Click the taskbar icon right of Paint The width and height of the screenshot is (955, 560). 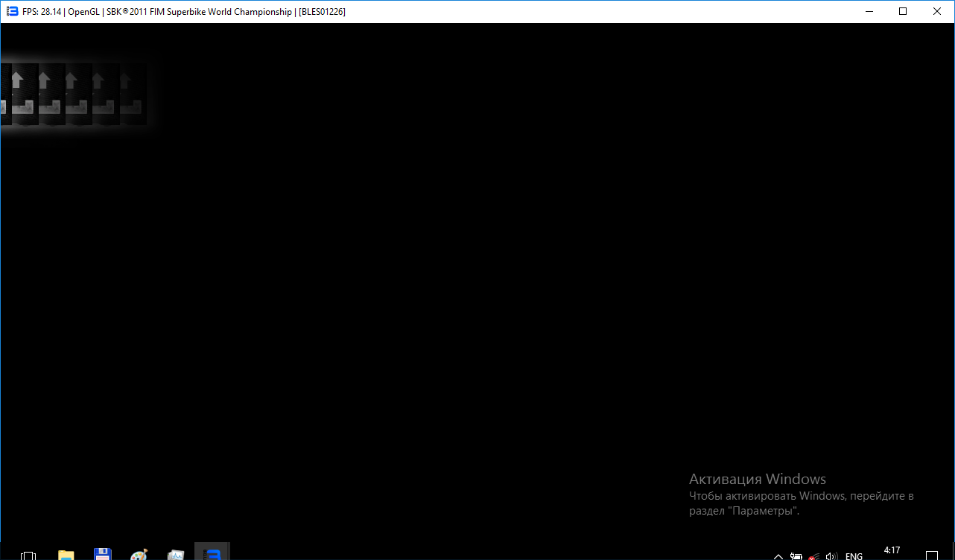pos(176,555)
